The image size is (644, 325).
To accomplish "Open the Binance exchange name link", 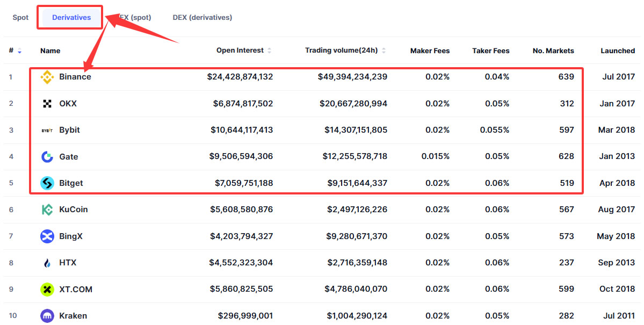I will click(75, 77).
